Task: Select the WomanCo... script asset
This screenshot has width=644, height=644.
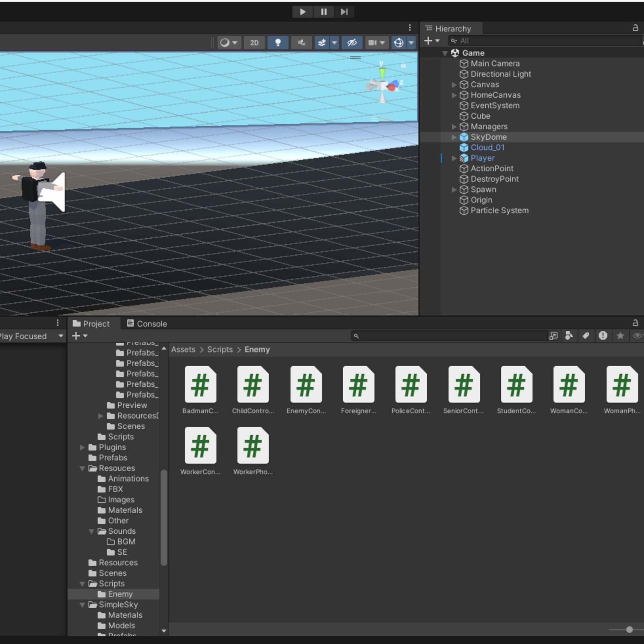Action: [569, 390]
